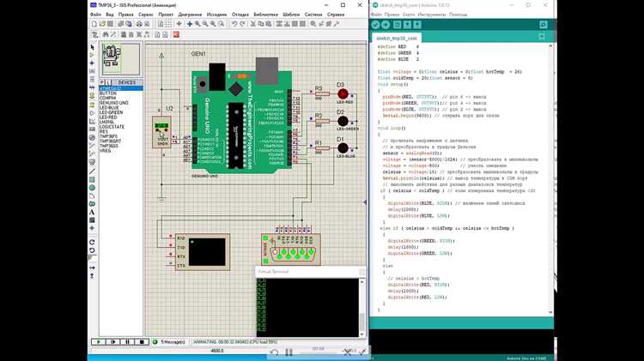Image resolution: width=644 pixels, height=361 pixels.
Task: Select the component mode tool
Action: click(x=92, y=55)
